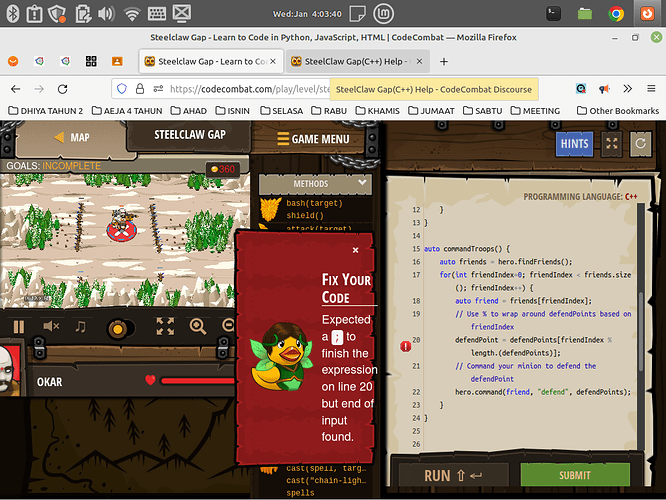The height and width of the screenshot is (500, 666).
Task: Open the SABTU bookmark folder
Action: [x=483, y=111]
